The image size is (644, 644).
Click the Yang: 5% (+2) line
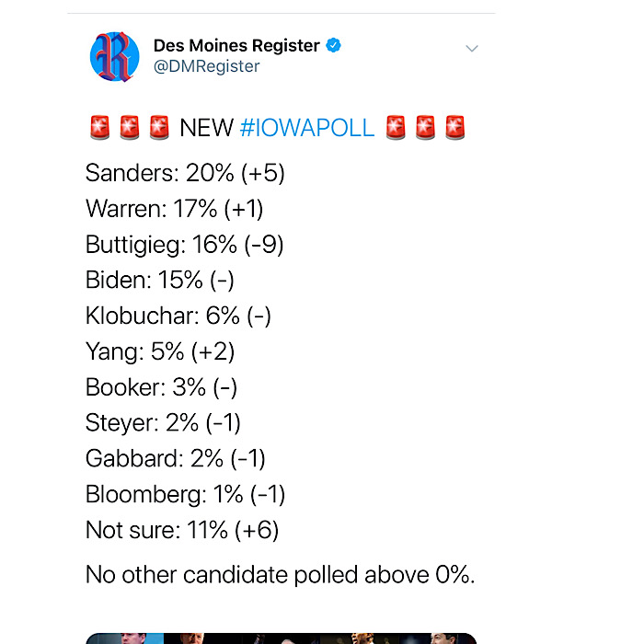pos(160,352)
